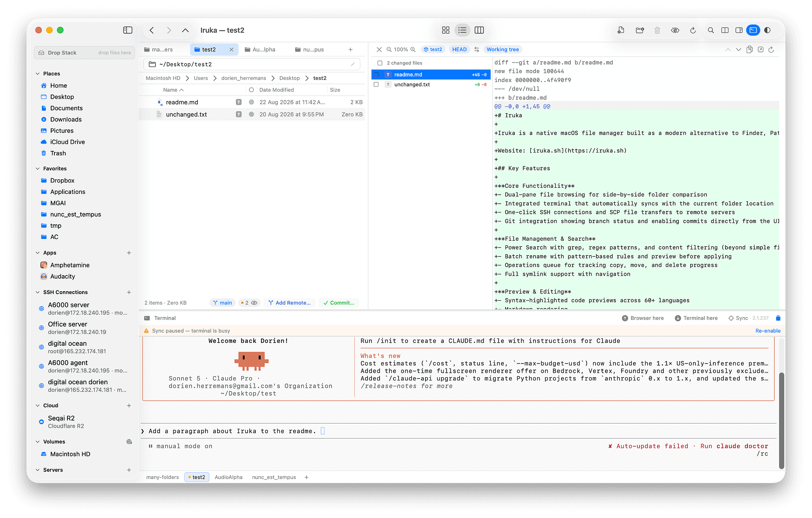Screen dimensions: 812x518
Task: Open search with magnifier icon
Action: 711,30
